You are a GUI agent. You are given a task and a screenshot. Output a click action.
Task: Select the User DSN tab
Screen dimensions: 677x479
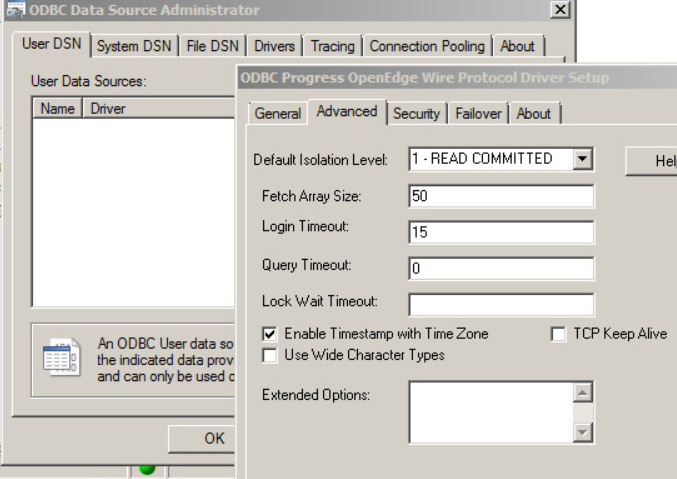51,44
